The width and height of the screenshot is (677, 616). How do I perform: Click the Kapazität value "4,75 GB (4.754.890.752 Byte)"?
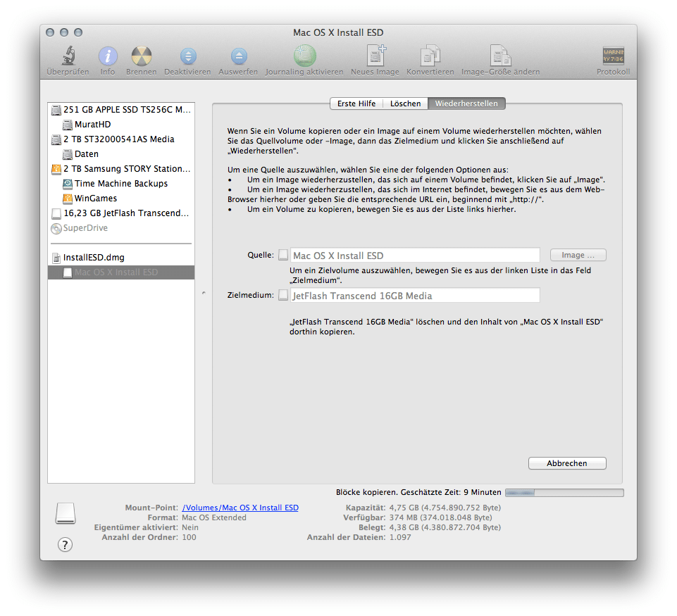(445, 508)
